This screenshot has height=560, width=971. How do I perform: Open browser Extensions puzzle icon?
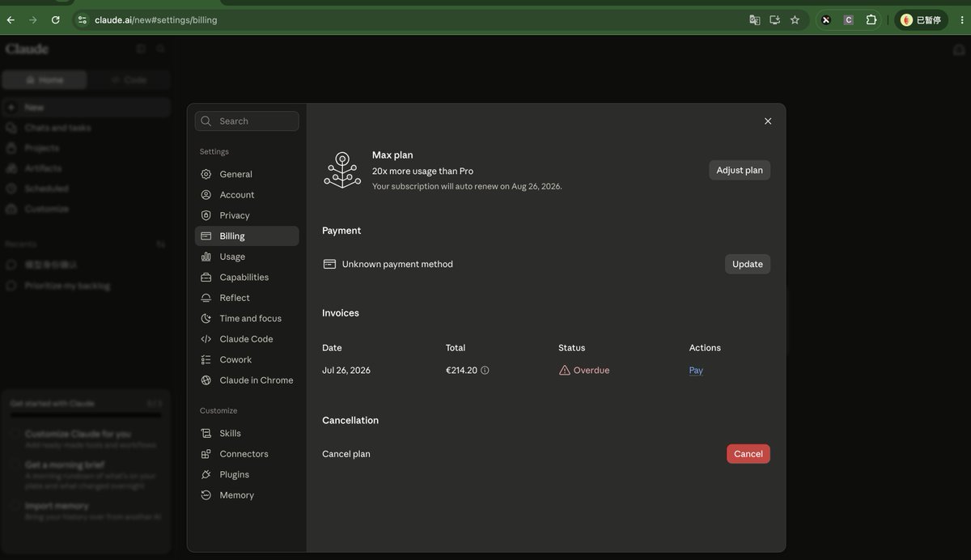point(871,19)
